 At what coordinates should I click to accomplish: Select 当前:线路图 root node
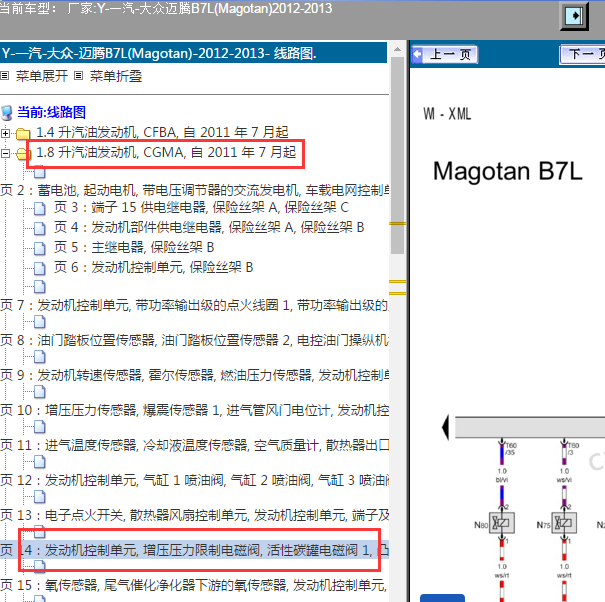(51, 112)
